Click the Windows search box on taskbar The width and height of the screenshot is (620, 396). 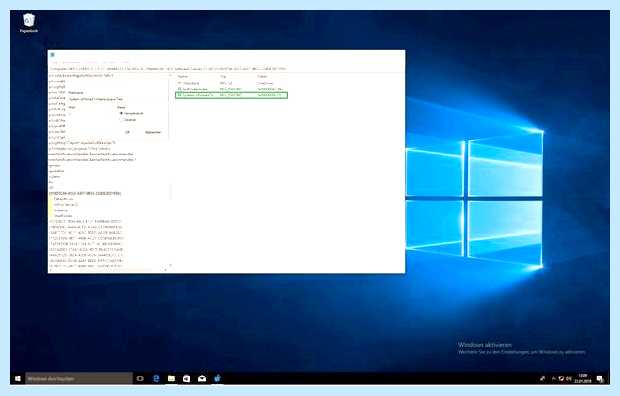click(x=79, y=379)
